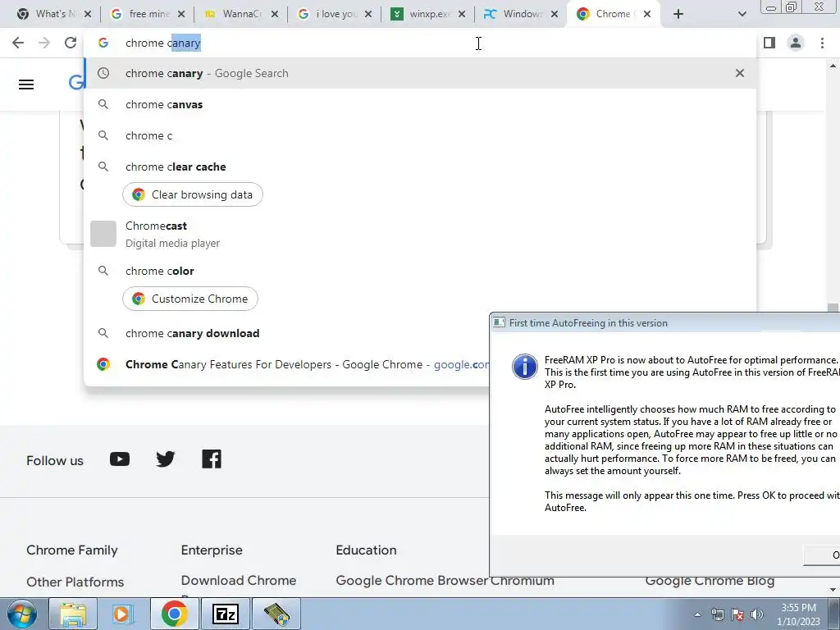
Task: Close the winxp.exe tab
Action: tap(462, 14)
